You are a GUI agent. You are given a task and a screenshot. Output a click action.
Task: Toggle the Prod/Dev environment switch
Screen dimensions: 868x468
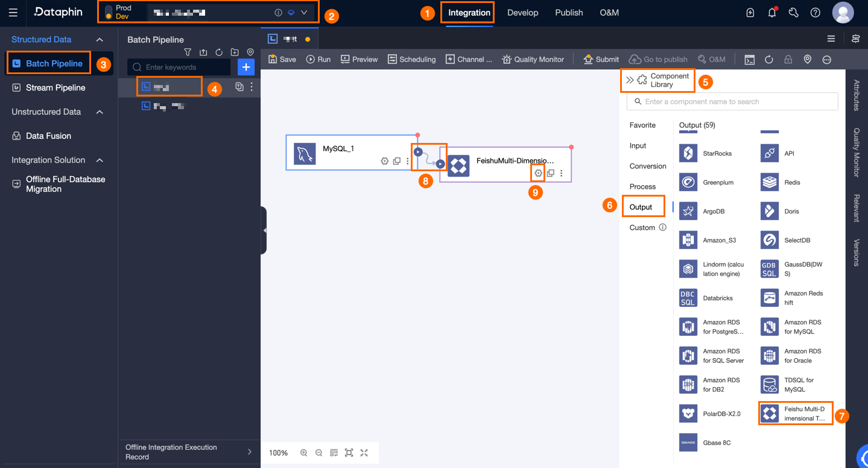coord(109,12)
